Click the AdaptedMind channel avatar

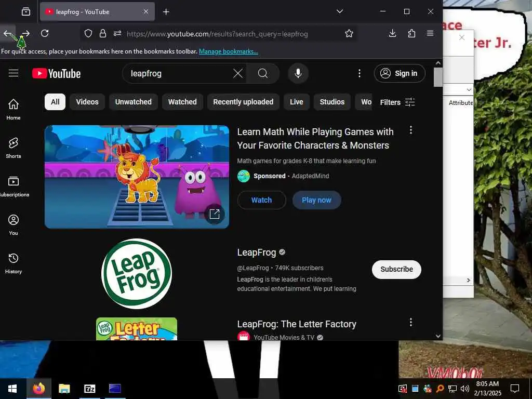pos(243,176)
